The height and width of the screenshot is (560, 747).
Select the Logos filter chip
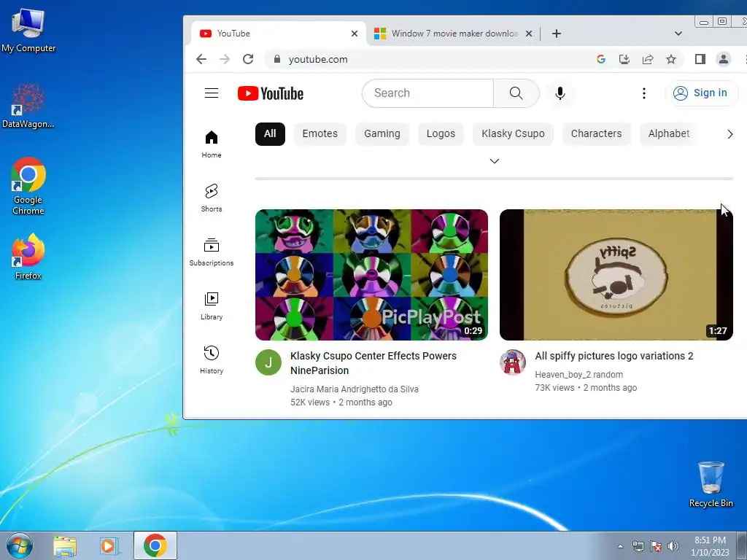tap(441, 134)
